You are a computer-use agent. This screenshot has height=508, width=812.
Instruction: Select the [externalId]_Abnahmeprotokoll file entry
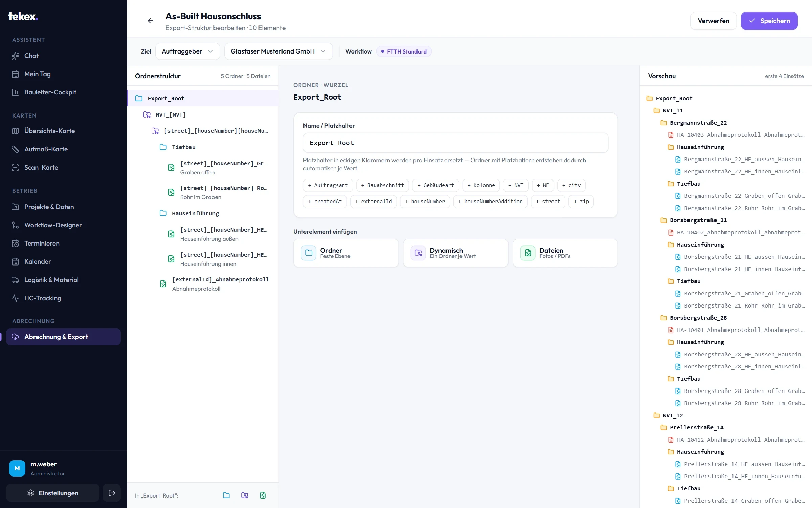[203, 284]
